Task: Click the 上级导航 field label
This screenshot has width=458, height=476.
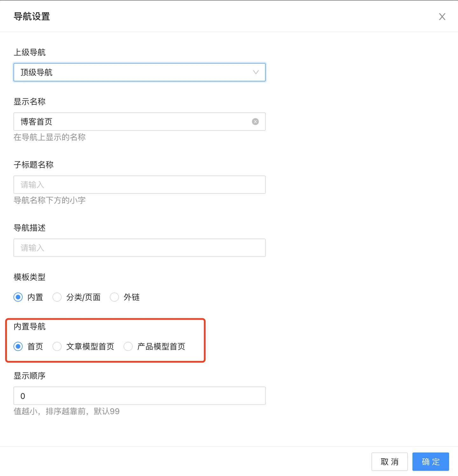Action: tap(30, 52)
